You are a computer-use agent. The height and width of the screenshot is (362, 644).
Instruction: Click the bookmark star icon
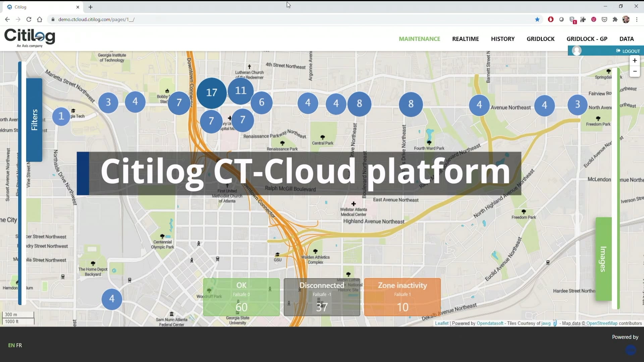[537, 19]
